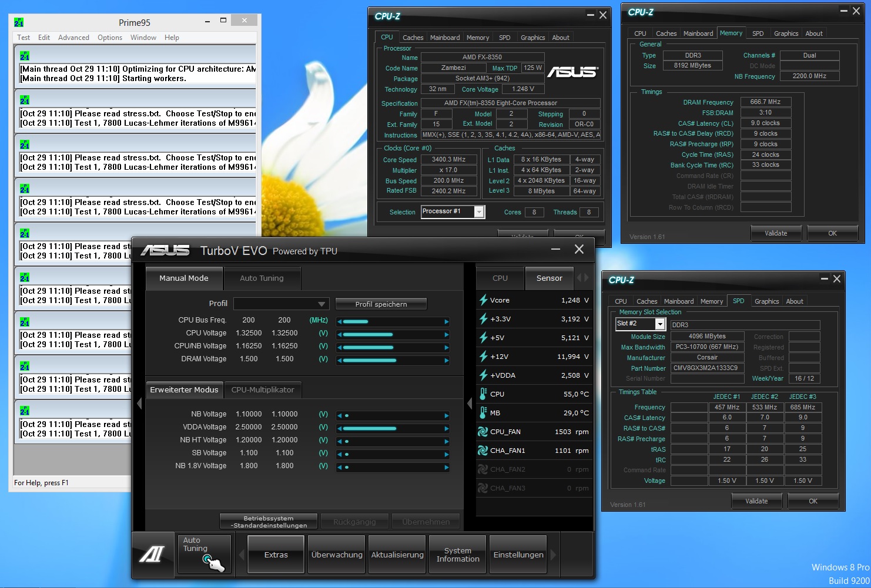Click the Aktualisierung button
The width and height of the screenshot is (871, 588).
[x=397, y=555]
